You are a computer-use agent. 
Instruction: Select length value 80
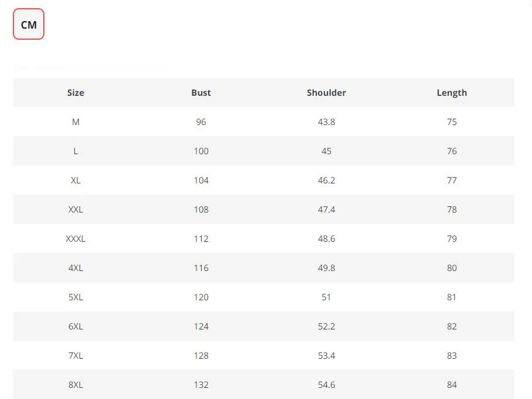pos(451,268)
